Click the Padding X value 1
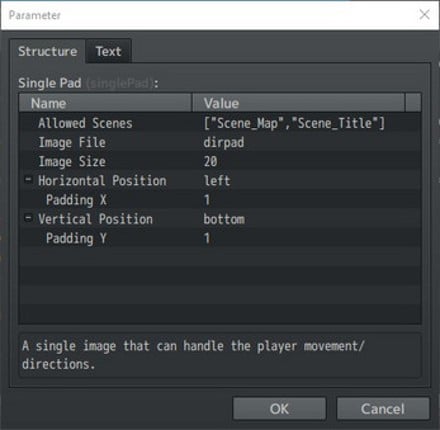 (x=207, y=200)
